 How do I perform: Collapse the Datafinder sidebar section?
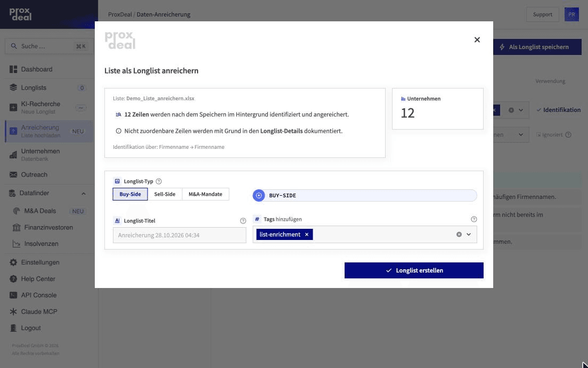84,194
